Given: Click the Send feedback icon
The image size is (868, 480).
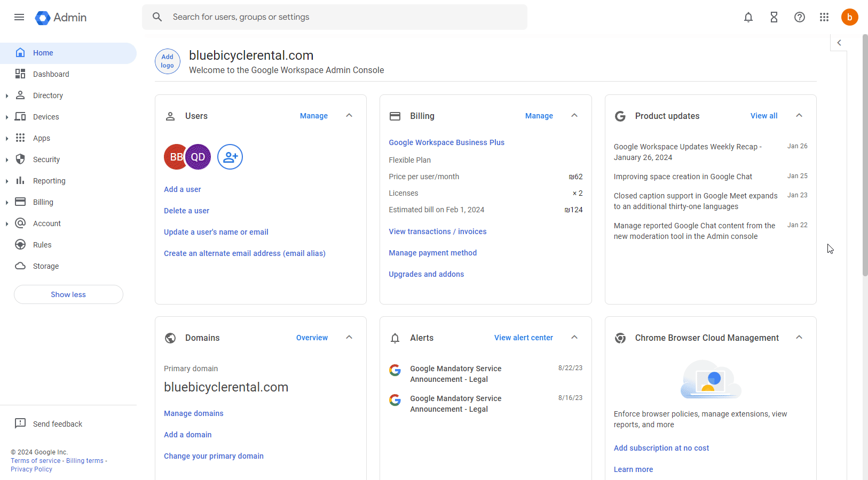Looking at the screenshot, I should pyautogui.click(x=20, y=423).
